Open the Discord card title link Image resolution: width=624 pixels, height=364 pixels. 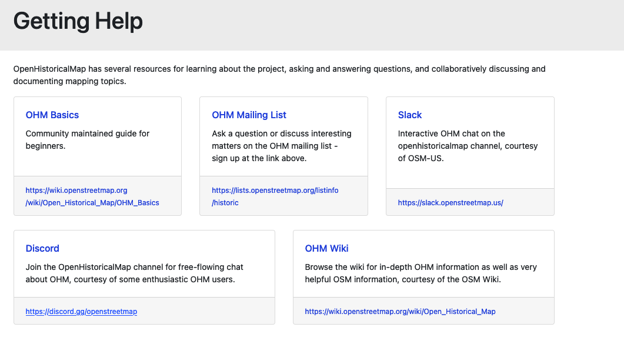coord(42,248)
